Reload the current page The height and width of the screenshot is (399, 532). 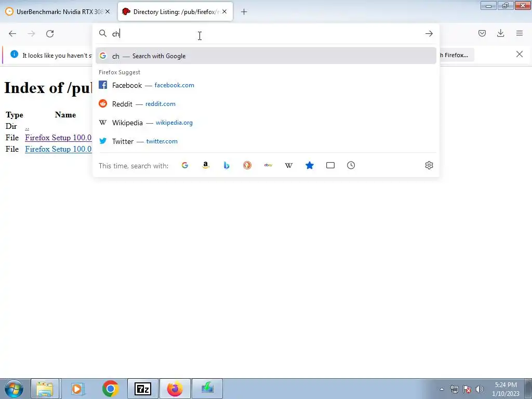[x=50, y=34]
